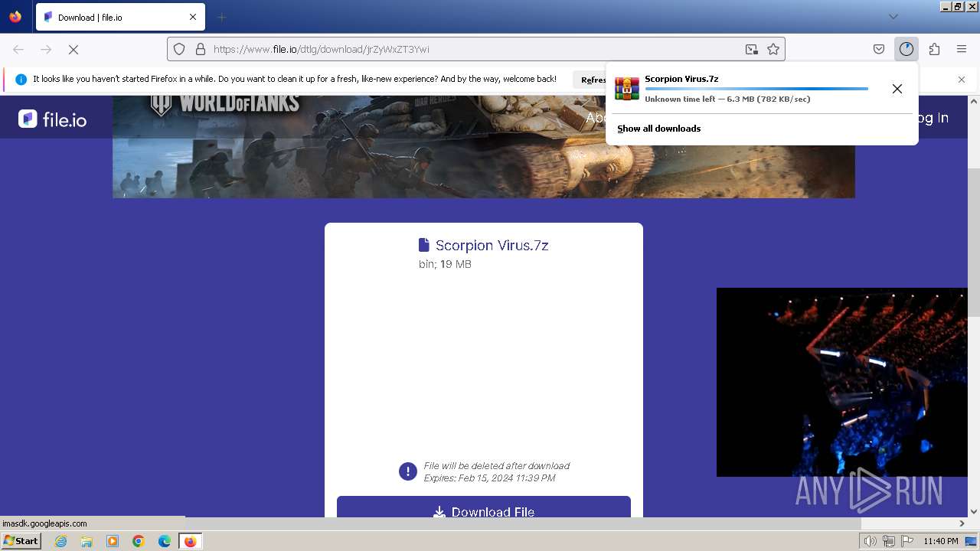The height and width of the screenshot is (551, 980).
Task: Dismiss the Firefox refresh notification bar
Action: pyautogui.click(x=962, y=80)
